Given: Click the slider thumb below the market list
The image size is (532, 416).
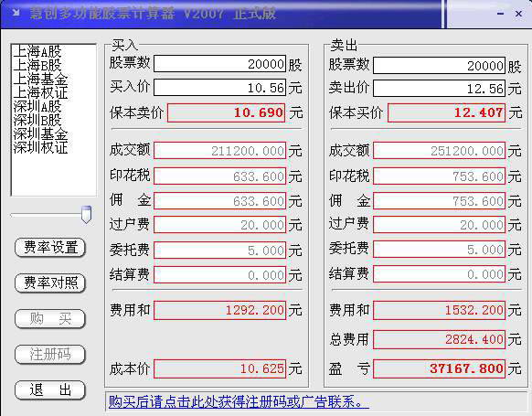Looking at the screenshot, I should click(87, 215).
